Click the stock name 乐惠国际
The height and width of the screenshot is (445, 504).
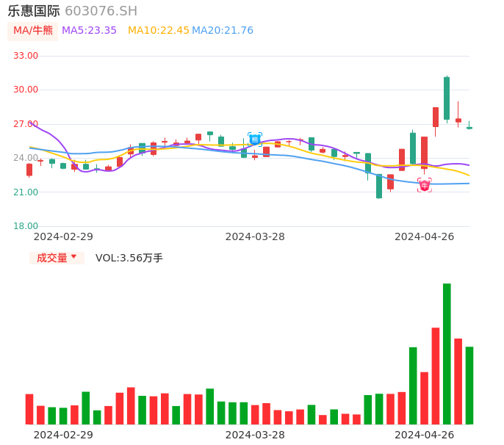[x=34, y=11]
